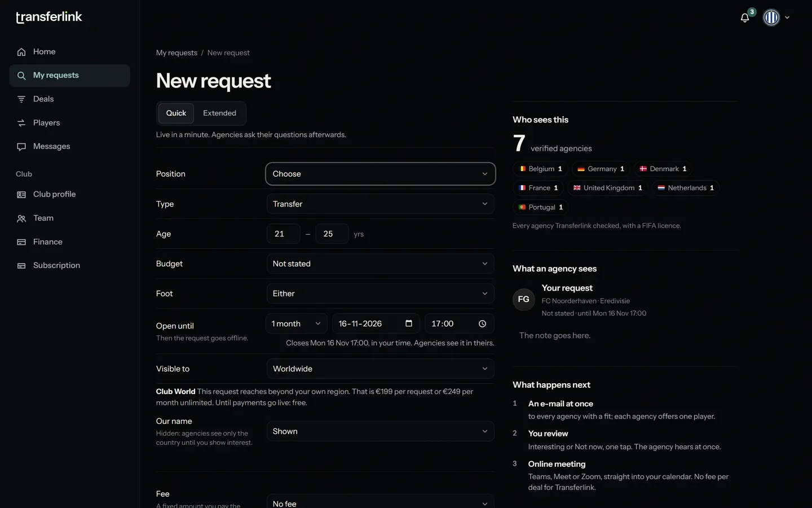
Task: Click the time field 17:00
Action: coord(460,323)
